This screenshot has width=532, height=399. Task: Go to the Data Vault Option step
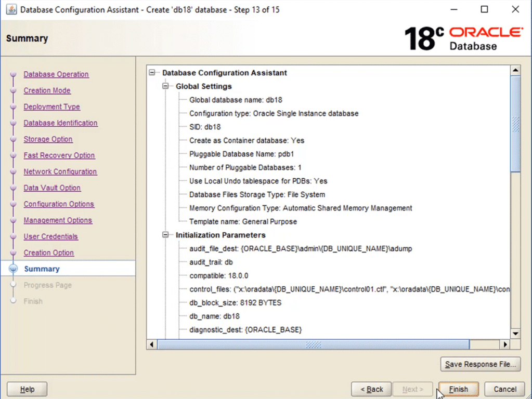pyautogui.click(x=52, y=188)
